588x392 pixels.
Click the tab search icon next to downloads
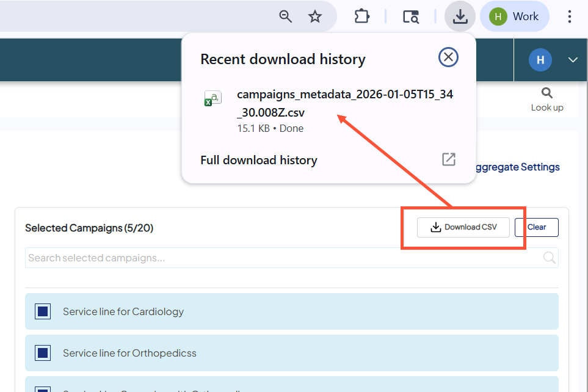pyautogui.click(x=410, y=16)
